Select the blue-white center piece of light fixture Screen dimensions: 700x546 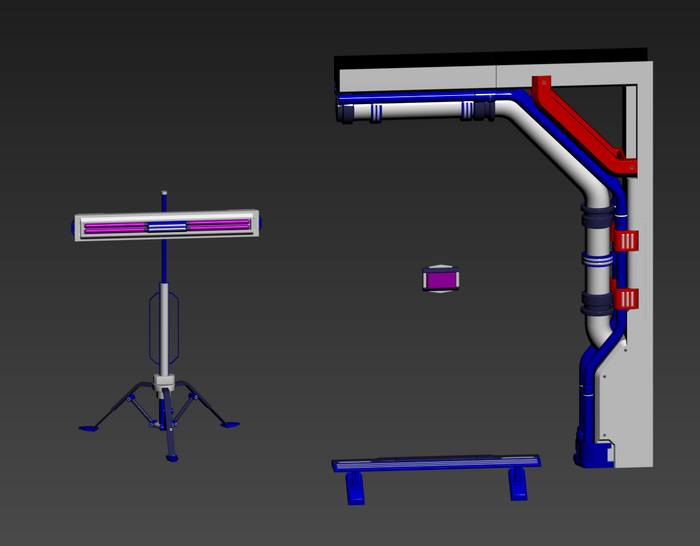point(167,227)
